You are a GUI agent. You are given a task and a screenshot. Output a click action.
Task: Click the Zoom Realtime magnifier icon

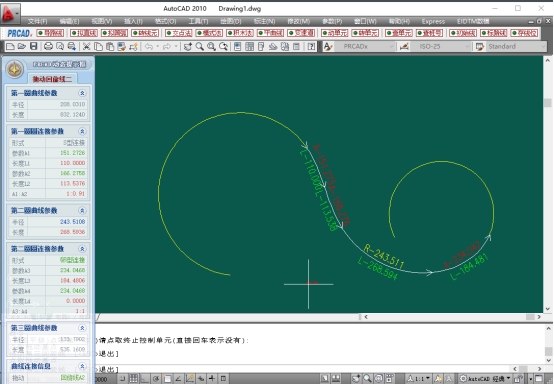200,46
